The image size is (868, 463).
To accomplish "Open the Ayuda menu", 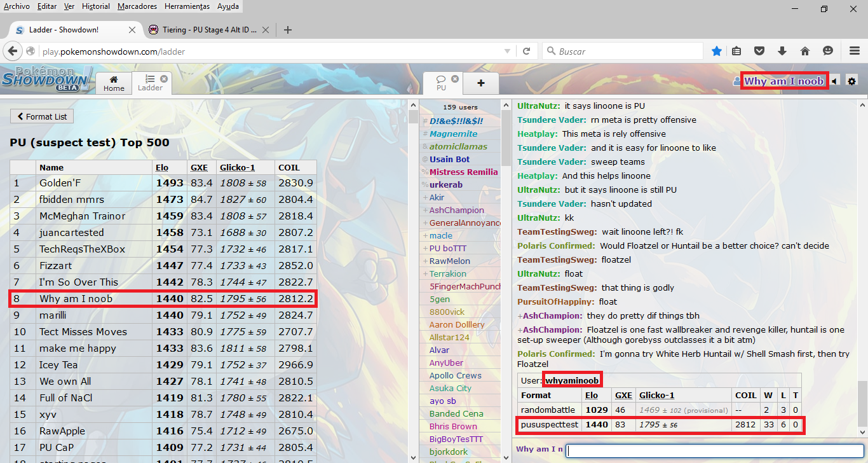I will (228, 6).
